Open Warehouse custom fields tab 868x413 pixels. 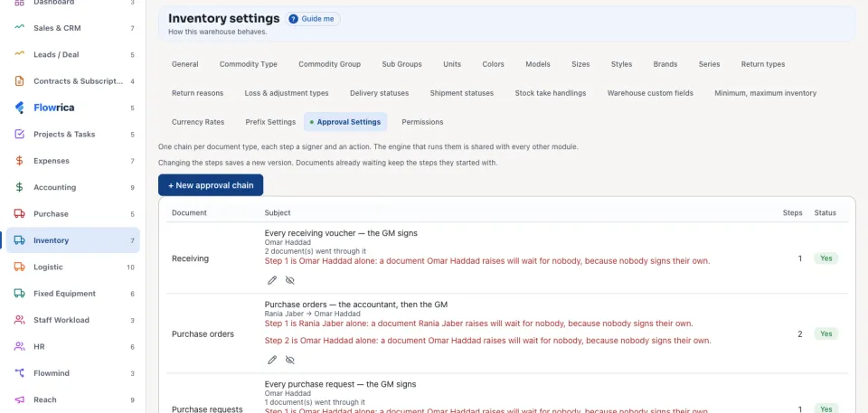(x=650, y=93)
